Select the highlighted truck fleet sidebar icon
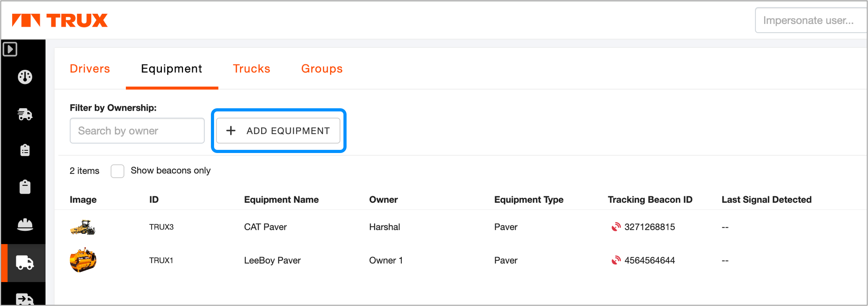The height and width of the screenshot is (306, 868). click(25, 262)
